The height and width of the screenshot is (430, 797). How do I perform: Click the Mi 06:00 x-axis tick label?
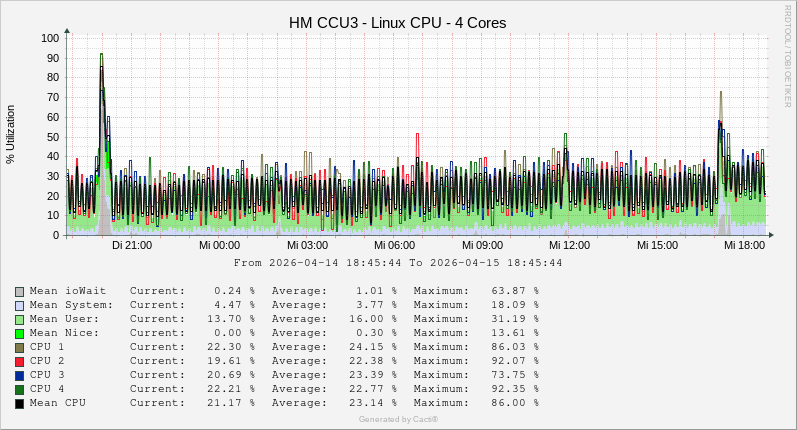coord(394,245)
